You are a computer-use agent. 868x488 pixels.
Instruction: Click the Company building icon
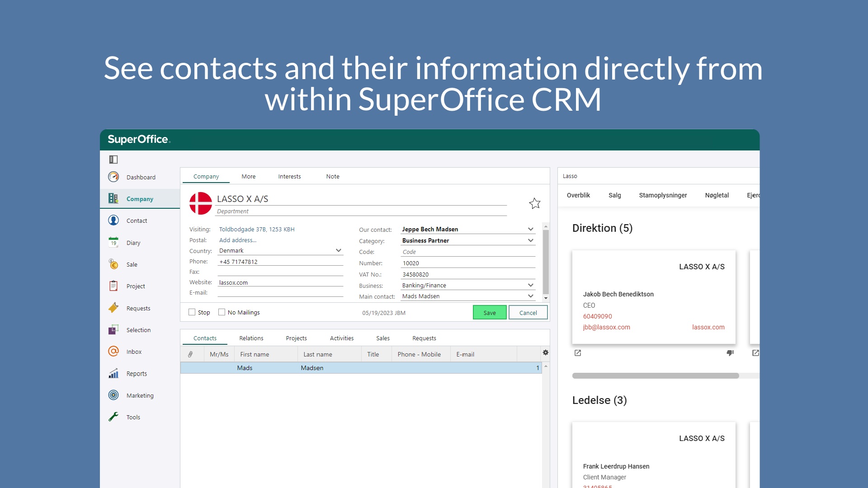click(113, 198)
